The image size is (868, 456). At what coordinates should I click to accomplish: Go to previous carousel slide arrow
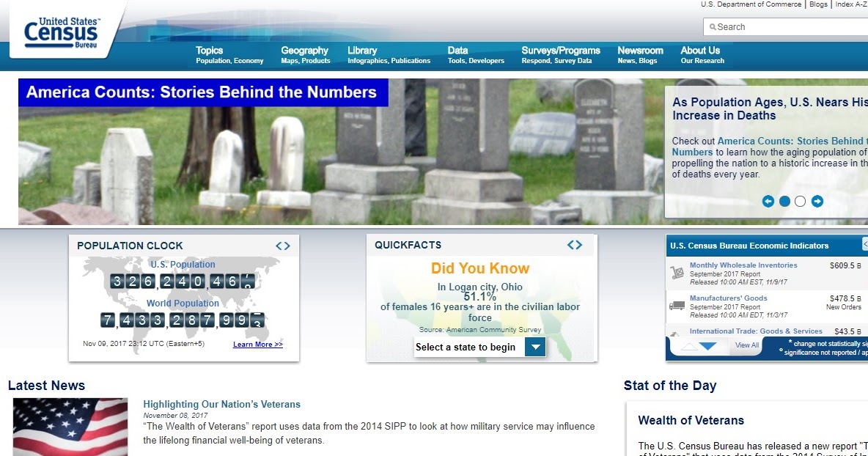(x=768, y=202)
